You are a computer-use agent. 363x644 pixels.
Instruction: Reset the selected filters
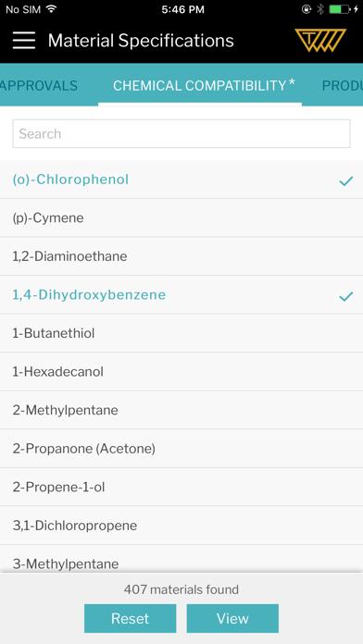coord(131,618)
